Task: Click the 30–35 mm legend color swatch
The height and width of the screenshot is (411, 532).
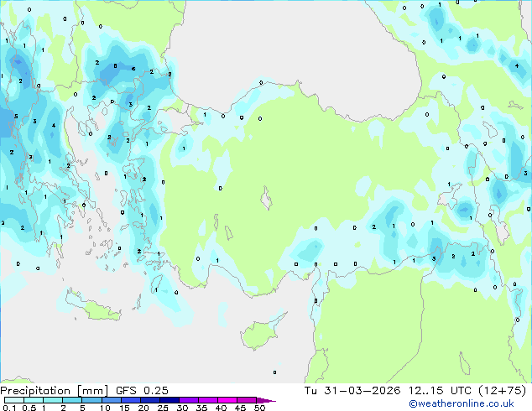Action: click(x=188, y=400)
